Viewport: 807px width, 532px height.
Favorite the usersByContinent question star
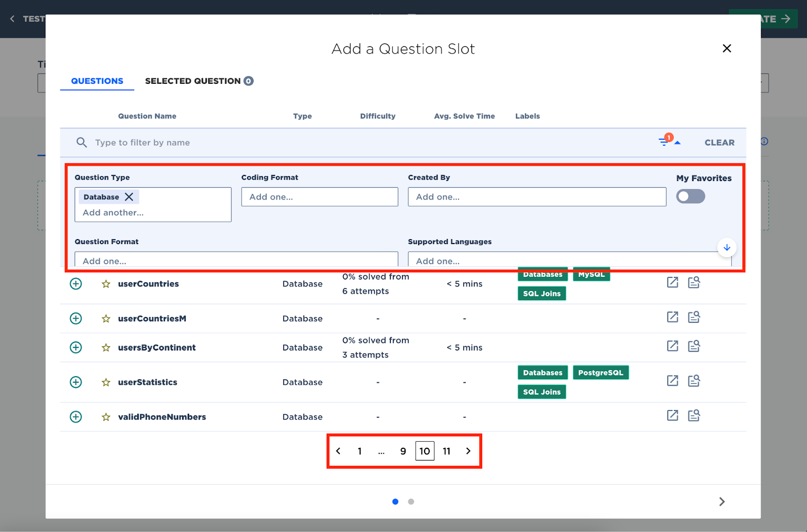click(106, 347)
